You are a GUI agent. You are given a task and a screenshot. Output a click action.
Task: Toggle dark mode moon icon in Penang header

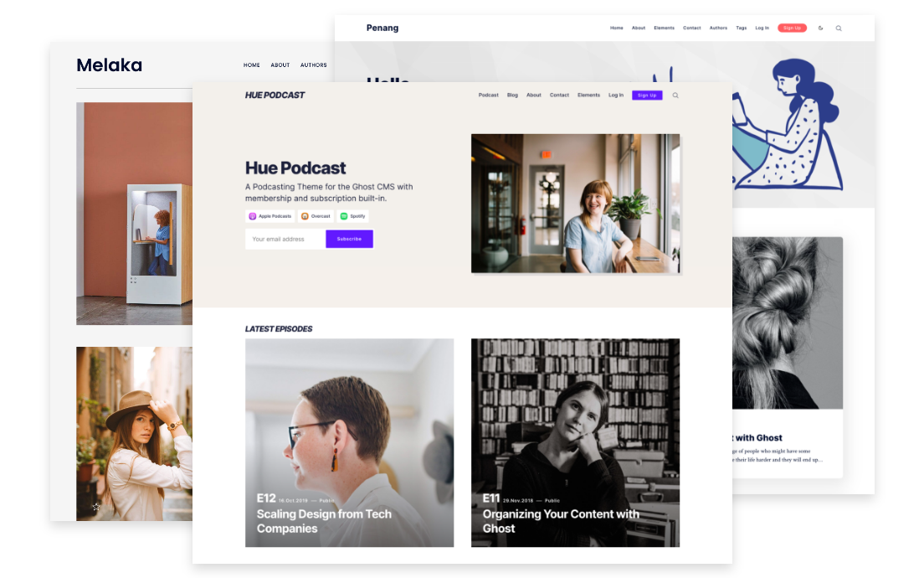click(820, 28)
